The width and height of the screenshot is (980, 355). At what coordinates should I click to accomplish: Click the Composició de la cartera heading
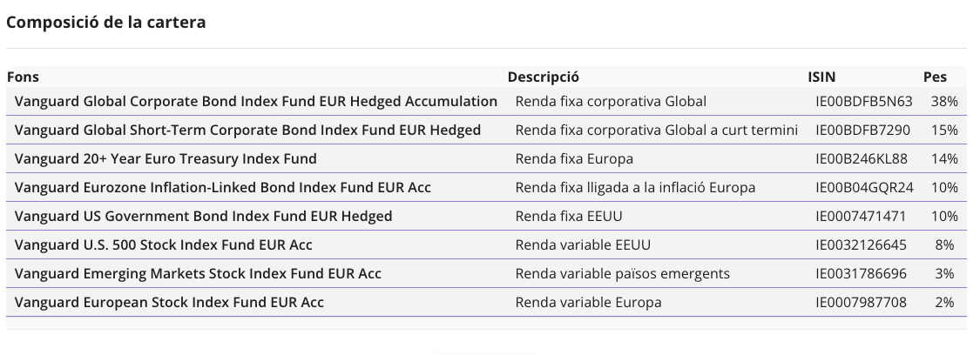105,22
